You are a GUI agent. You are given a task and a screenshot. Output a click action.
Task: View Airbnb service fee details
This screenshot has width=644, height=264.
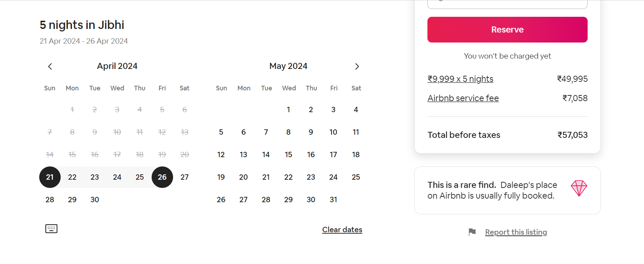[x=463, y=98]
